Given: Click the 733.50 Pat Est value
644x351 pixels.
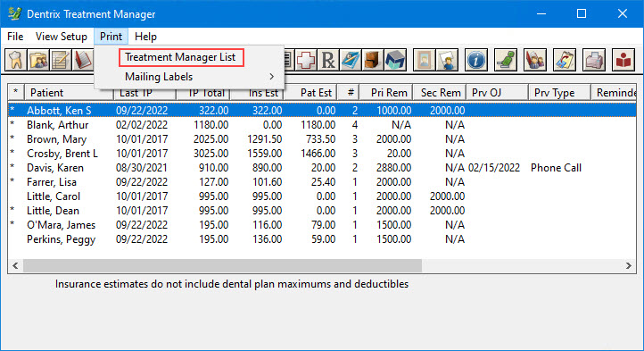Looking at the screenshot, I should click(x=321, y=139).
